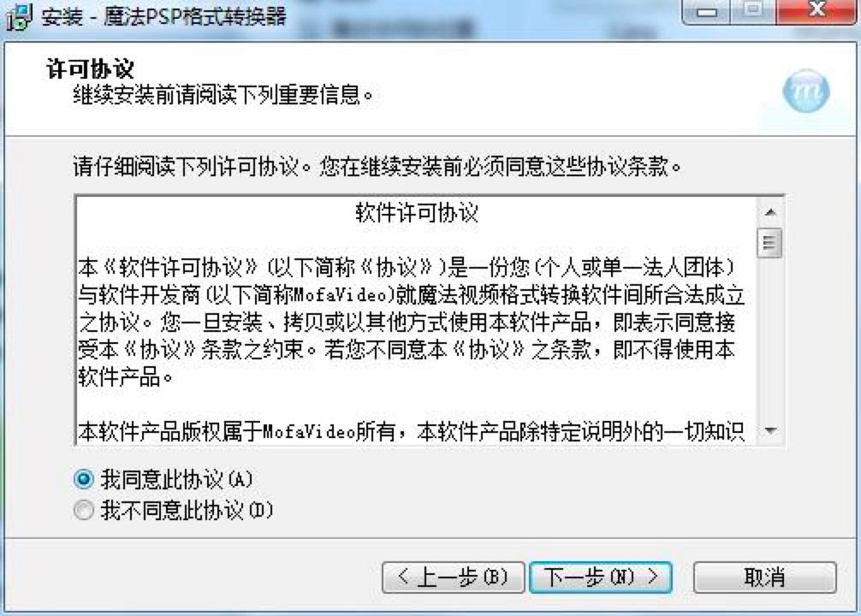The image size is (861, 616).
Task: Click the disabled maximize window button
Action: click(x=753, y=12)
